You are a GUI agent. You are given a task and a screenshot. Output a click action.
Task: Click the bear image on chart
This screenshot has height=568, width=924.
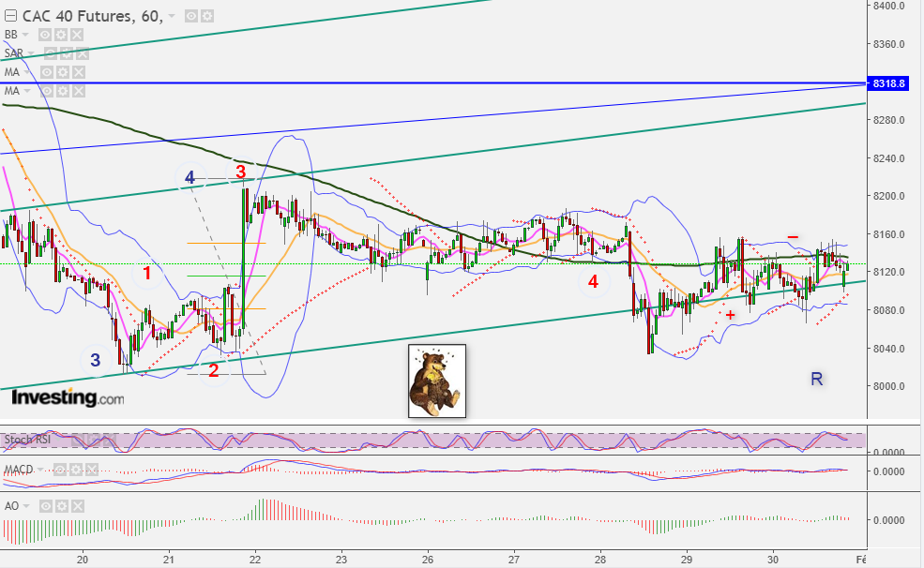click(x=437, y=381)
